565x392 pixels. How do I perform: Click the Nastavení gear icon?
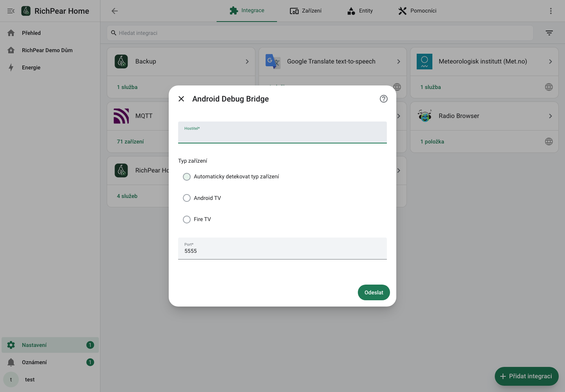11,345
